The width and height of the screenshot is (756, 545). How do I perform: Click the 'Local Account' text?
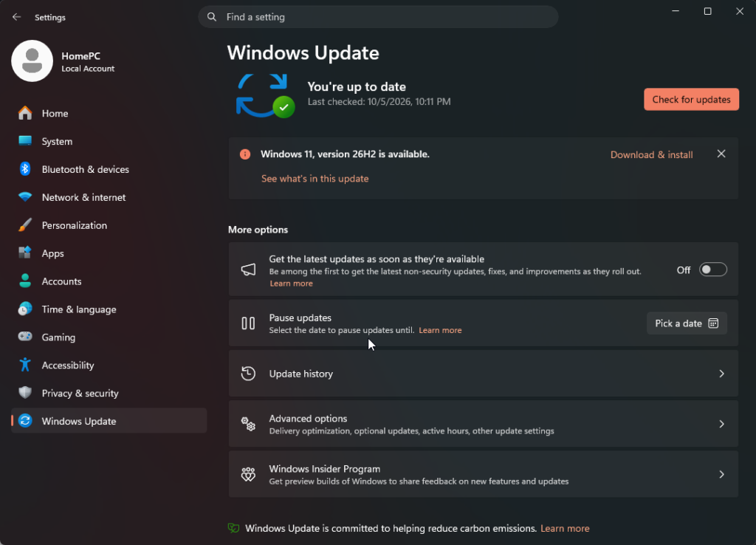(x=88, y=69)
